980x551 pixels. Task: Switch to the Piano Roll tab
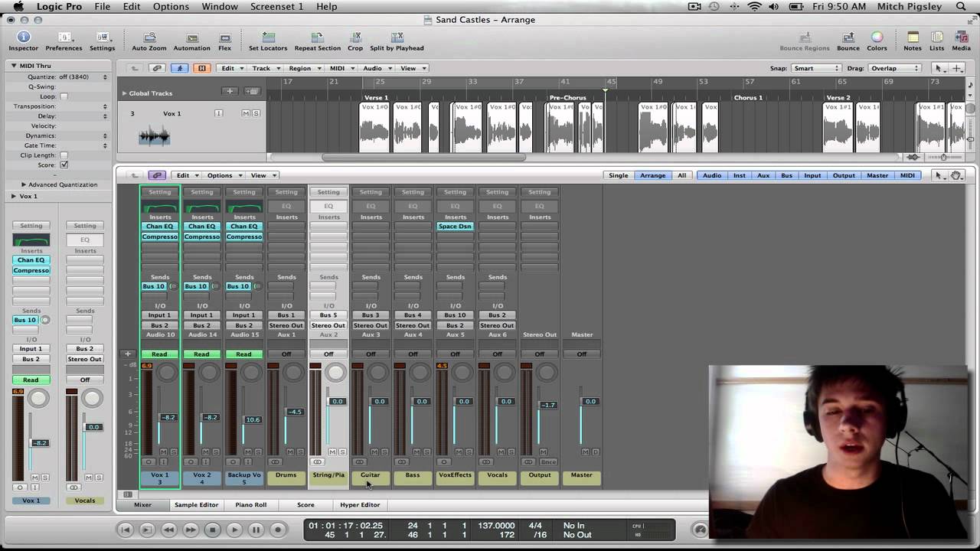pos(250,505)
